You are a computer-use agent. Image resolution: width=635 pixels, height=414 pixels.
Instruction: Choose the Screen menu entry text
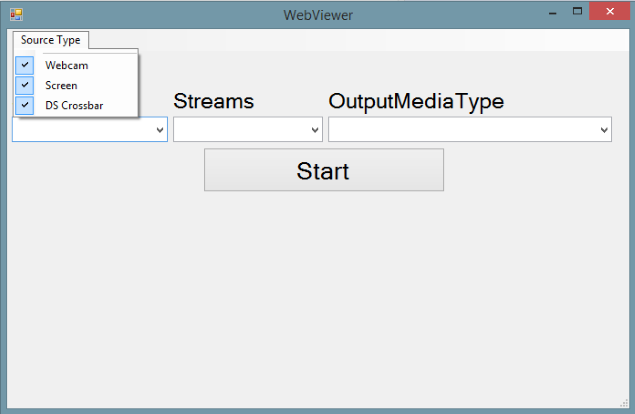pos(61,85)
